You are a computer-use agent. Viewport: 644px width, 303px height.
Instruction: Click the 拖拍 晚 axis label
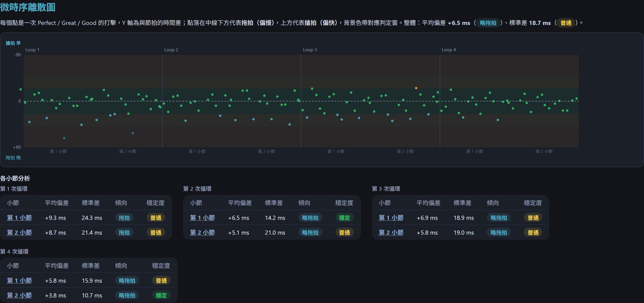pyautogui.click(x=13, y=158)
